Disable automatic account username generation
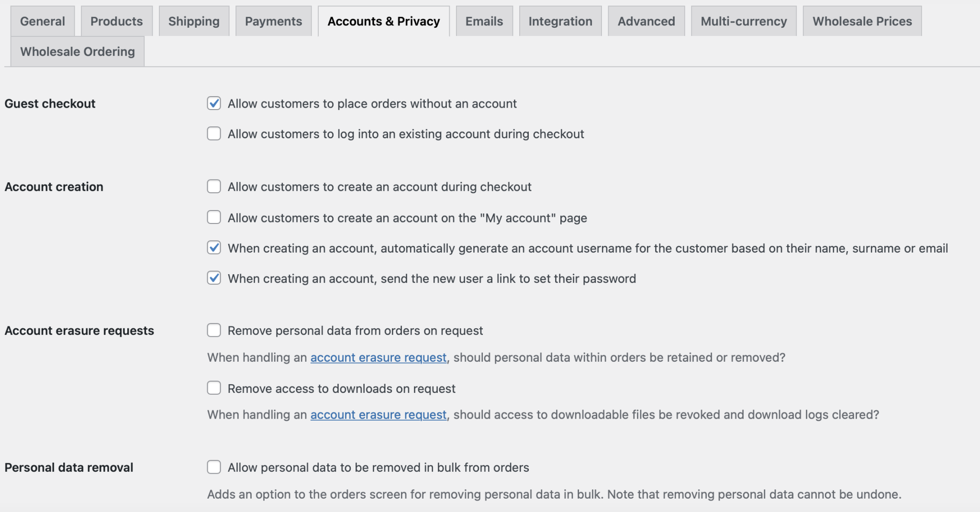 coord(214,248)
